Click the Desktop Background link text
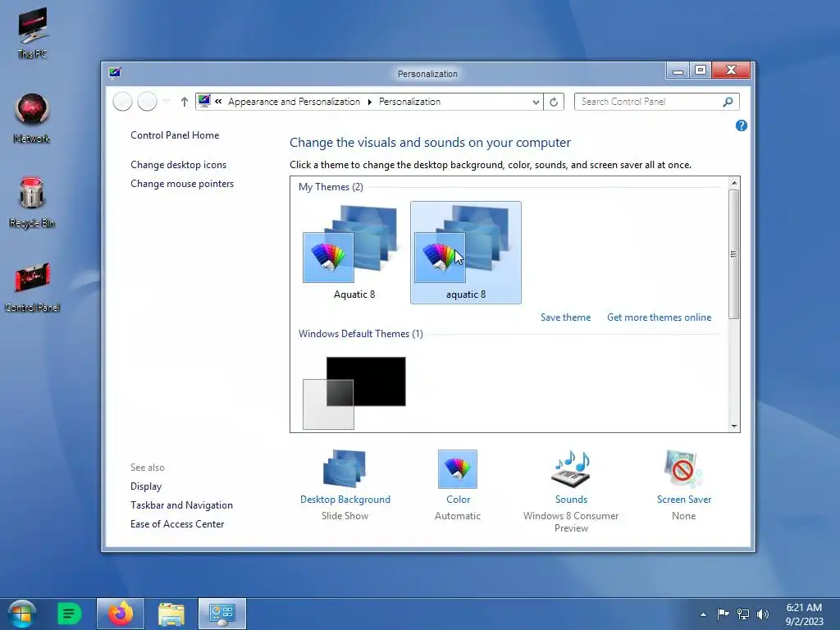 [345, 499]
